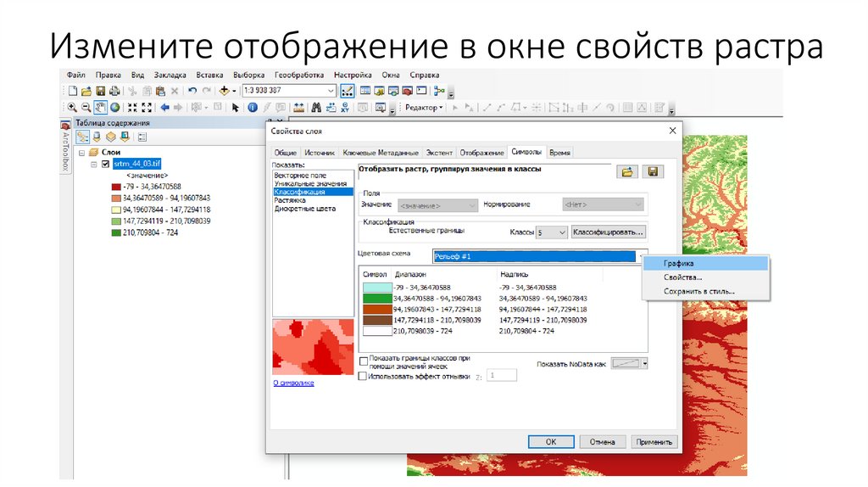The height and width of the screenshot is (487, 868).
Task: Choose Сохранить в стиль... in context menu
Action: click(x=699, y=291)
